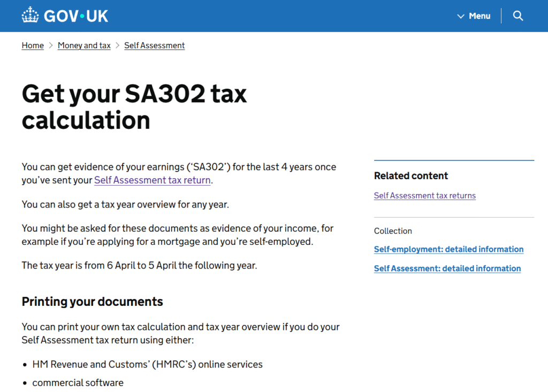
Task: Click the chevron after Money and tax
Action: (x=118, y=45)
